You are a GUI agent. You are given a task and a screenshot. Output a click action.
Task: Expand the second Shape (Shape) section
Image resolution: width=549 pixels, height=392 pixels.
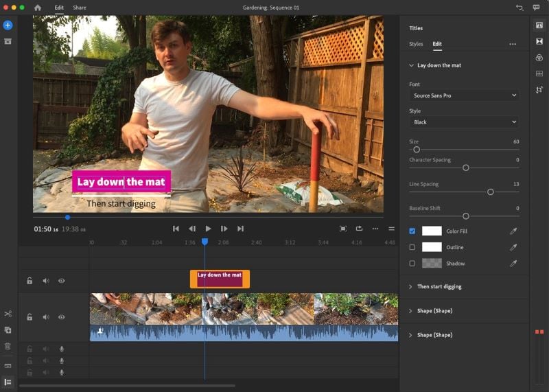410,335
